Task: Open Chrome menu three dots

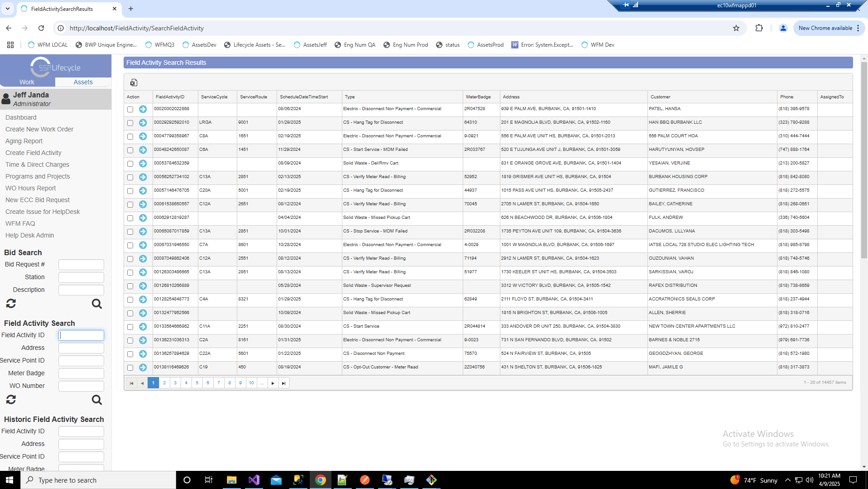Action: [858, 28]
